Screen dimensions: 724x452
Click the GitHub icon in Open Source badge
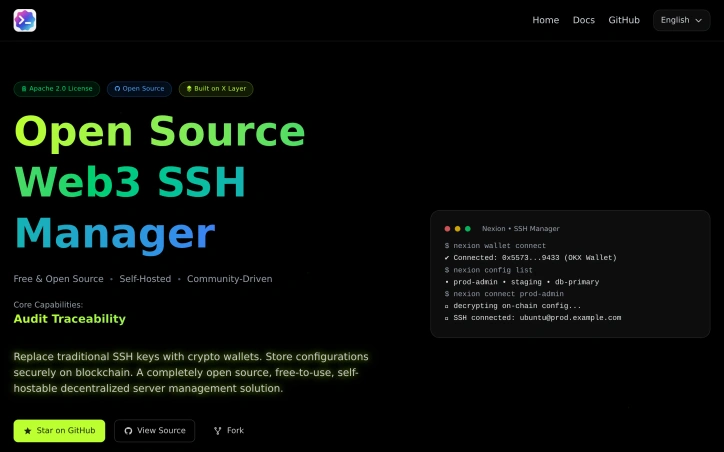click(117, 89)
